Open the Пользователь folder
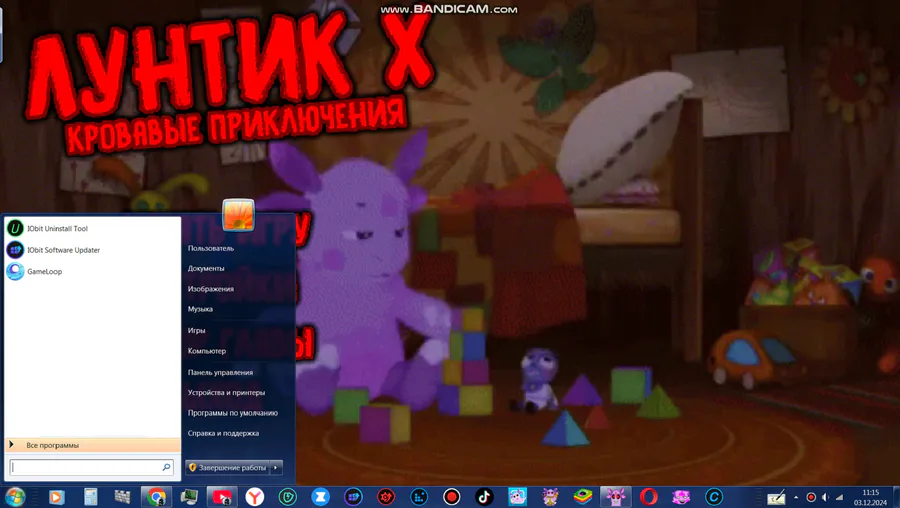The width and height of the screenshot is (900, 508). pyautogui.click(x=210, y=249)
